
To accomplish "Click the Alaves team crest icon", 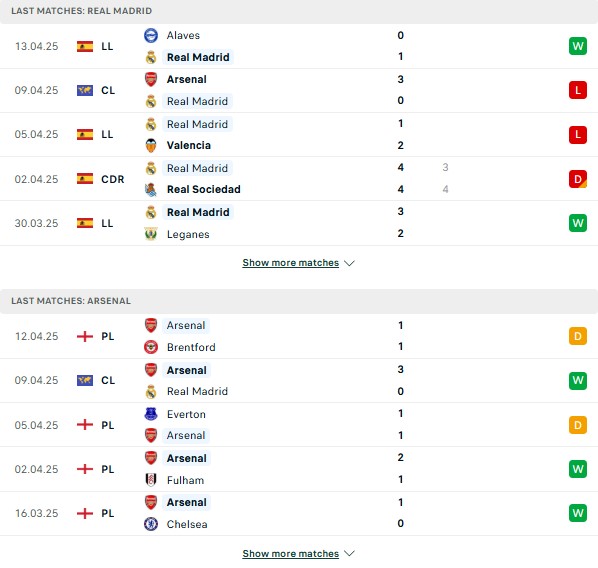I will [x=151, y=35].
